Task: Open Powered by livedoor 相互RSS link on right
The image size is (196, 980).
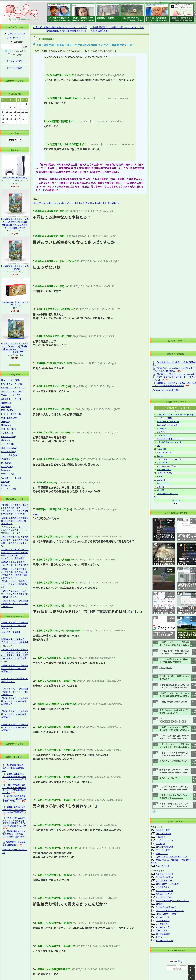Action: click(x=166, y=390)
